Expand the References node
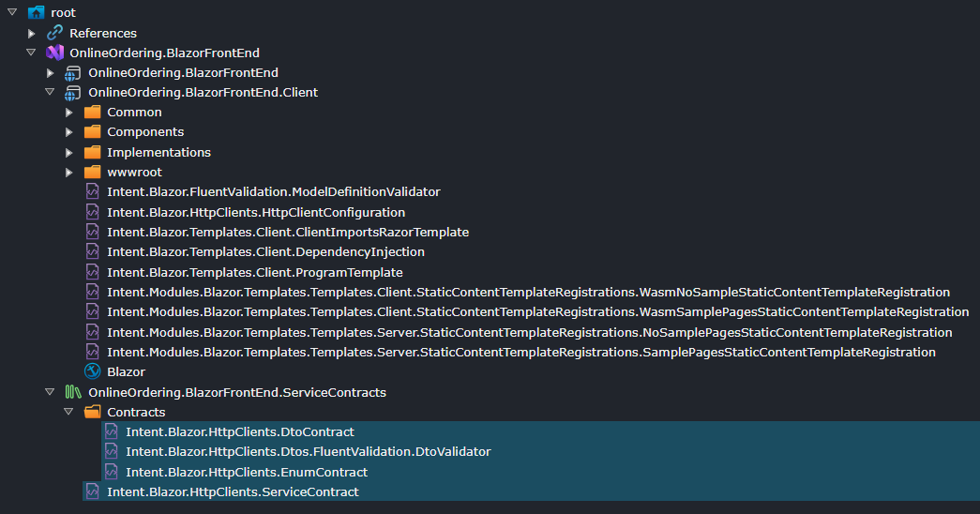Viewport: 980px width, 514px height. tap(31, 33)
